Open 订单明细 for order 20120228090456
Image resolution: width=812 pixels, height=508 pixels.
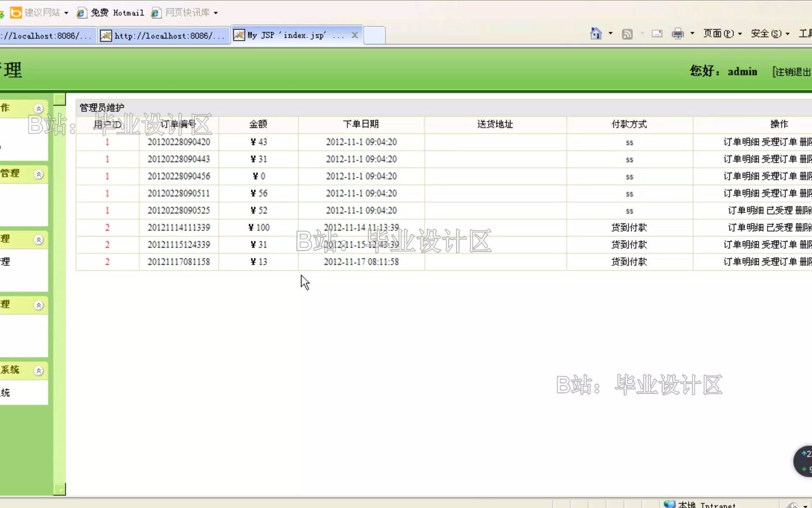click(741, 176)
